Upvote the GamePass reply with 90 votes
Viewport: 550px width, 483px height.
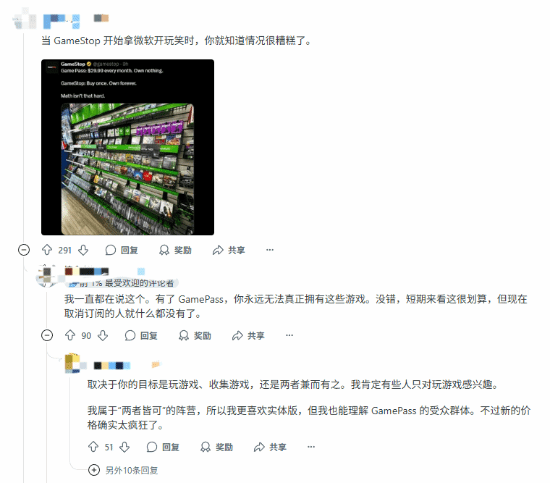pos(70,335)
